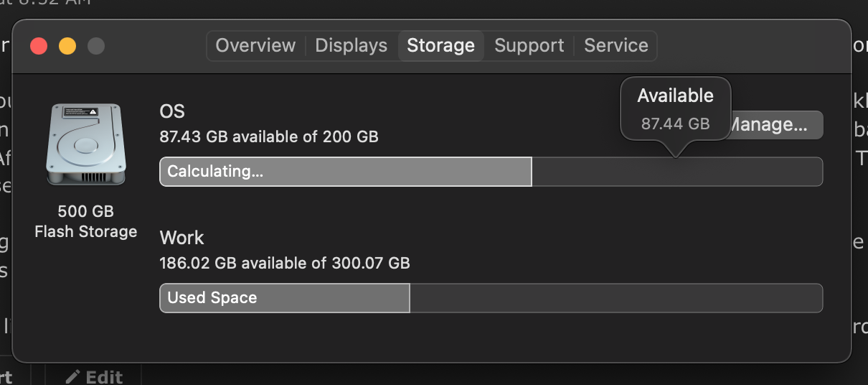Switch to the Overview tab
The image size is (868, 385).
[255, 45]
